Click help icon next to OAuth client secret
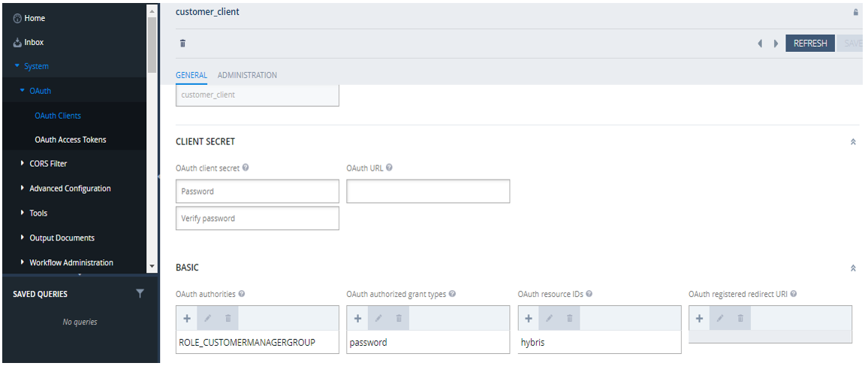This screenshot has height=366, width=868. click(x=246, y=168)
